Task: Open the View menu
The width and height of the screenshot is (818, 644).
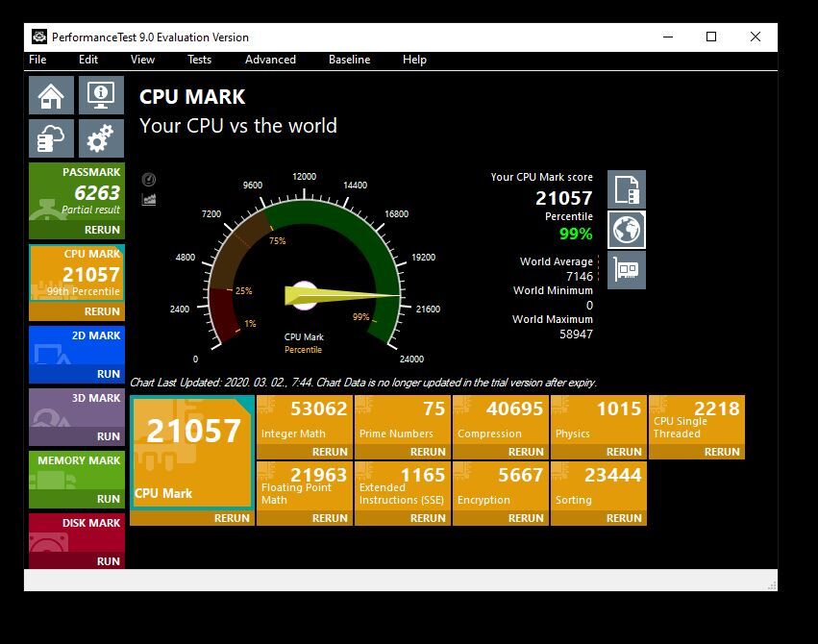Action: point(142,60)
